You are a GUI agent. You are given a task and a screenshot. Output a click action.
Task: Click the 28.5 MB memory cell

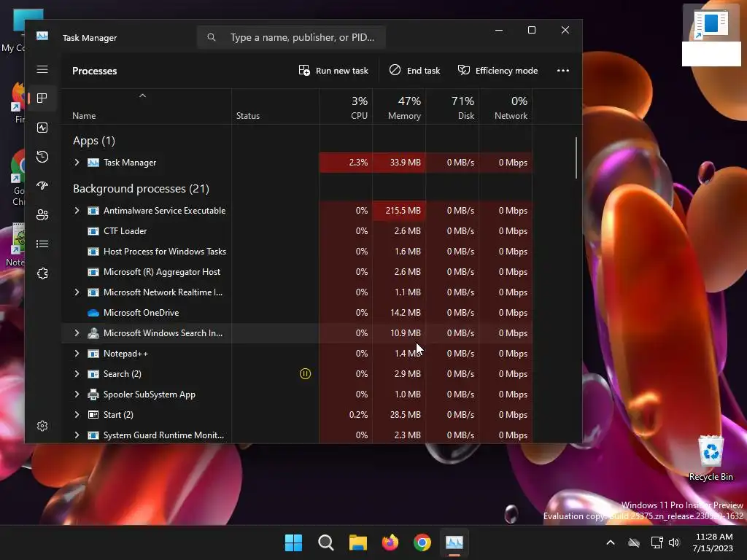399,415
